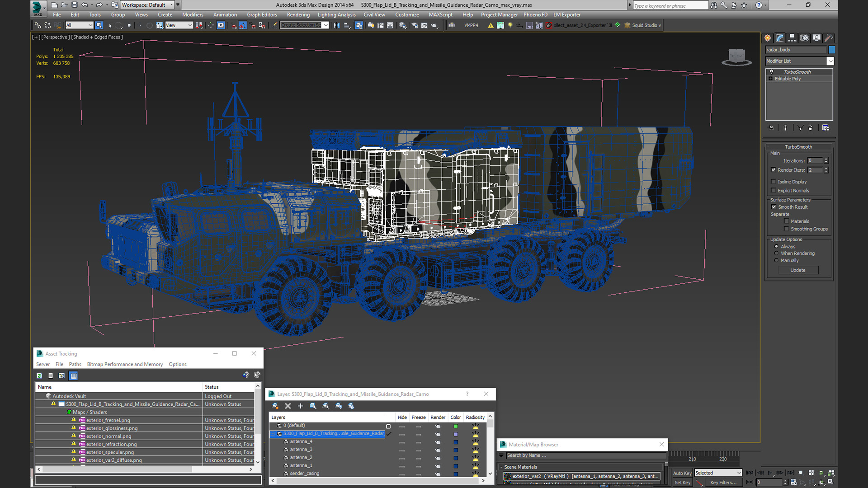The height and width of the screenshot is (488, 868).
Task: Click delete layer X icon in Layer dialog
Action: click(288, 406)
